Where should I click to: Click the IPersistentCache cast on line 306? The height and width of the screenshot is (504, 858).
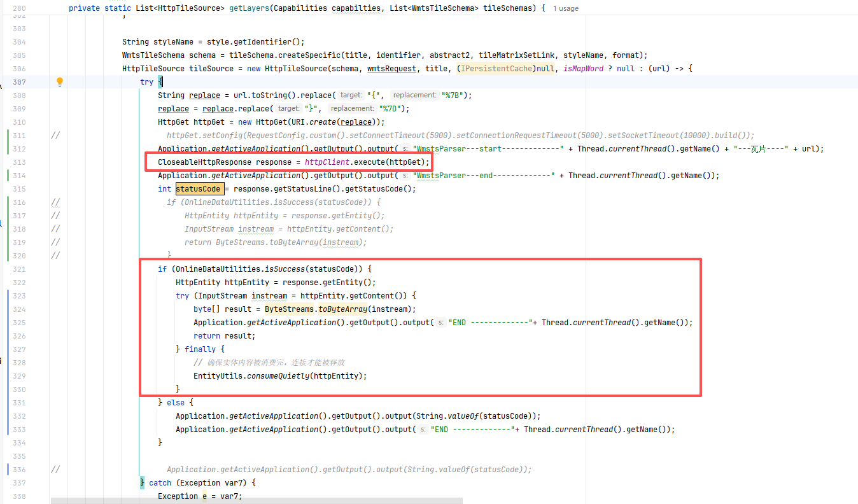coord(496,69)
